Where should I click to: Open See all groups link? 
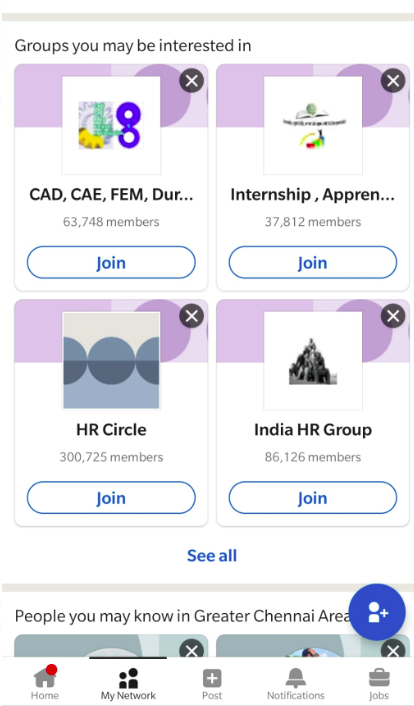[x=212, y=556]
